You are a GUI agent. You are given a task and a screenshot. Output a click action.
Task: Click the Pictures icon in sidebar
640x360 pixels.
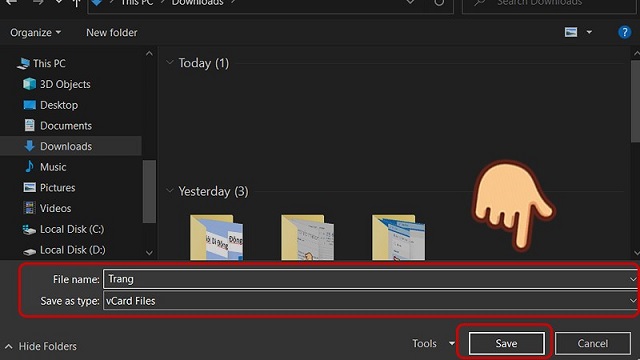click(29, 187)
